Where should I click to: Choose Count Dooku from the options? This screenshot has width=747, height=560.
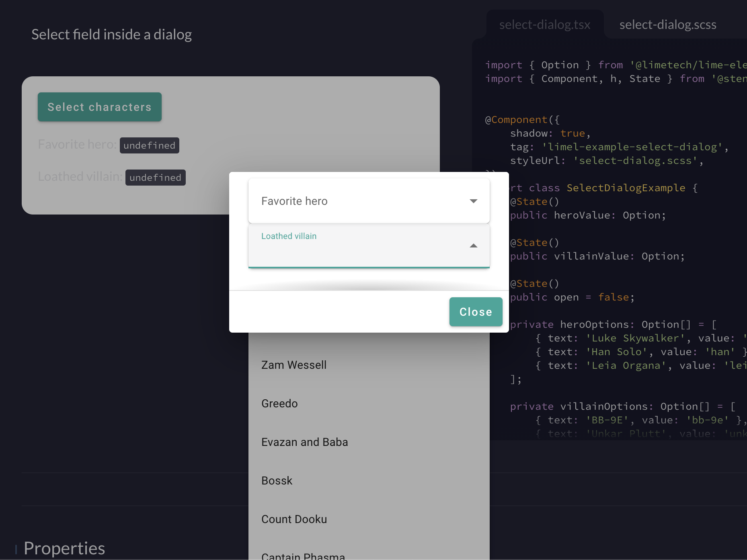pyautogui.click(x=294, y=519)
